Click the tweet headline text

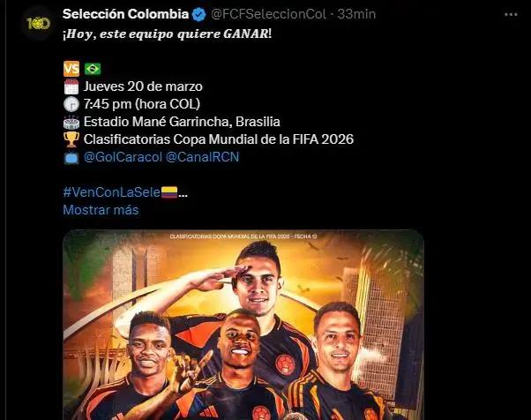tap(167, 34)
